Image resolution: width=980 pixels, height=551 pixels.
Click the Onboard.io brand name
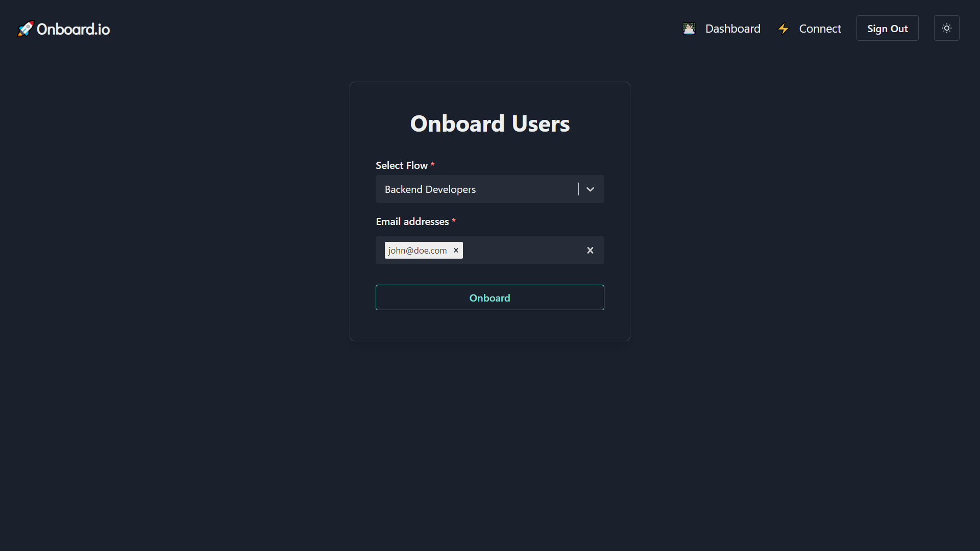point(73,29)
